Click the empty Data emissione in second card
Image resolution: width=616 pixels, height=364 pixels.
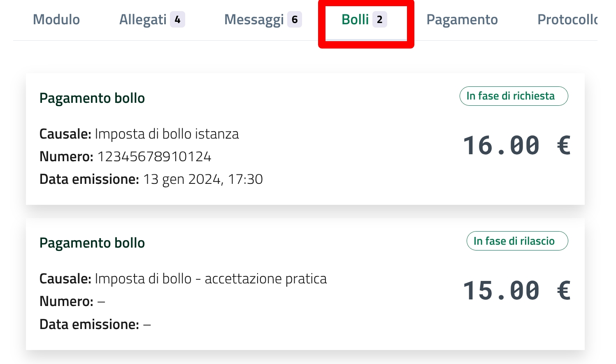point(147,325)
